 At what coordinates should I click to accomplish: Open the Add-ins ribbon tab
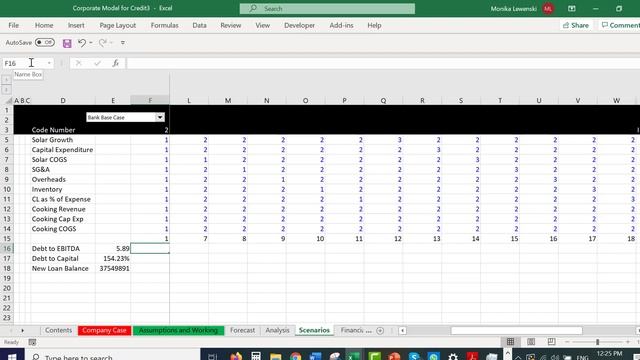(341, 25)
